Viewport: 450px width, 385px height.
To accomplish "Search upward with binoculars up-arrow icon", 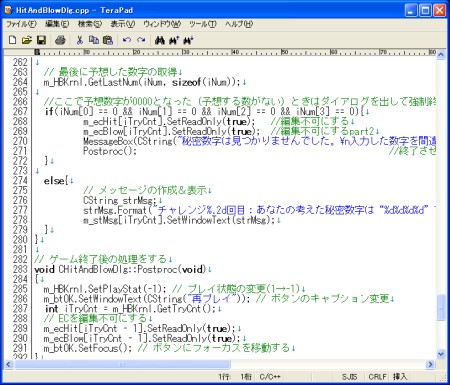I will click(174, 40).
